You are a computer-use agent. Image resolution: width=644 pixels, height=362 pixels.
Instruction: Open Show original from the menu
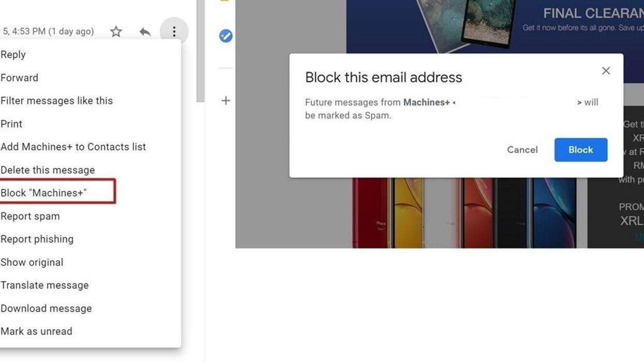32,262
